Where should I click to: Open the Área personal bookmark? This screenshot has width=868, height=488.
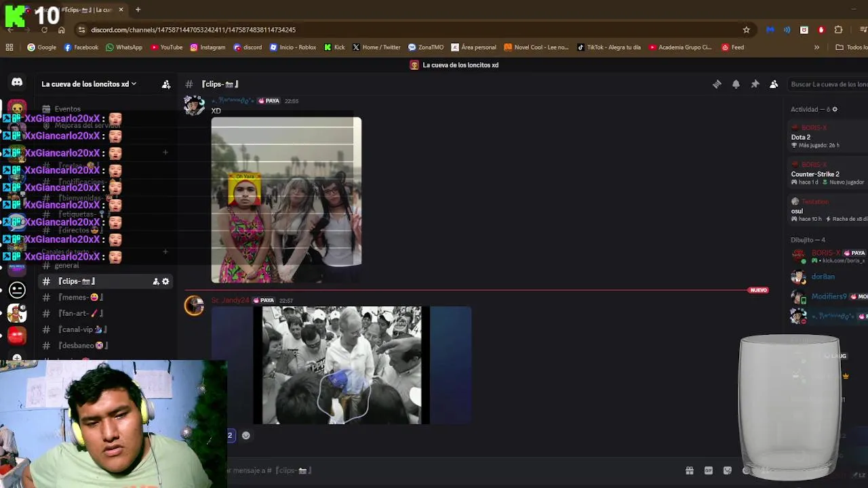(x=473, y=47)
